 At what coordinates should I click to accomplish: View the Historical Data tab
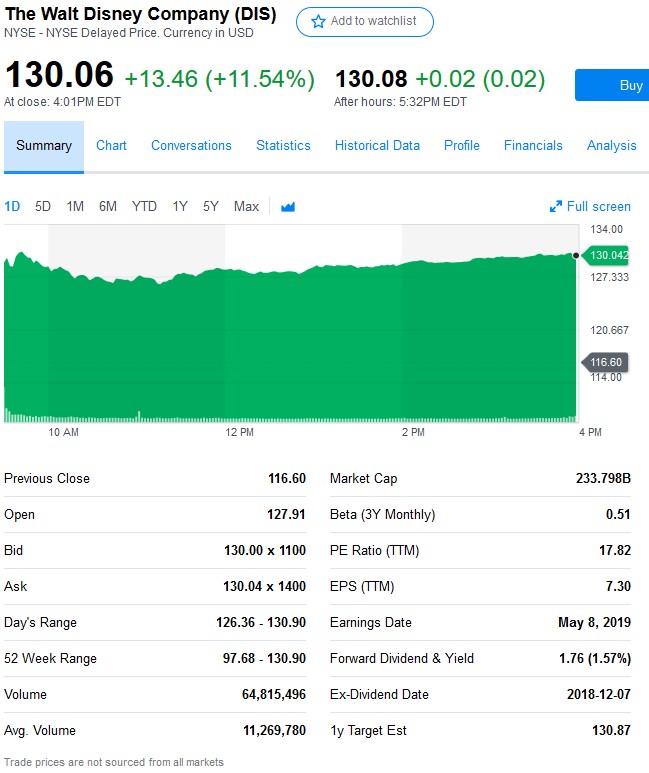pos(377,146)
